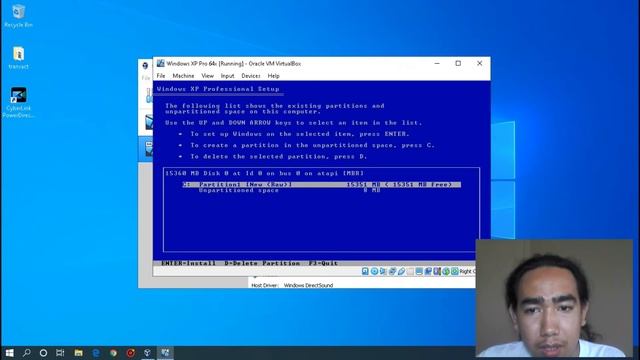Close the Windows XP Pro VM window
This screenshot has width=640, height=360.
480,63
